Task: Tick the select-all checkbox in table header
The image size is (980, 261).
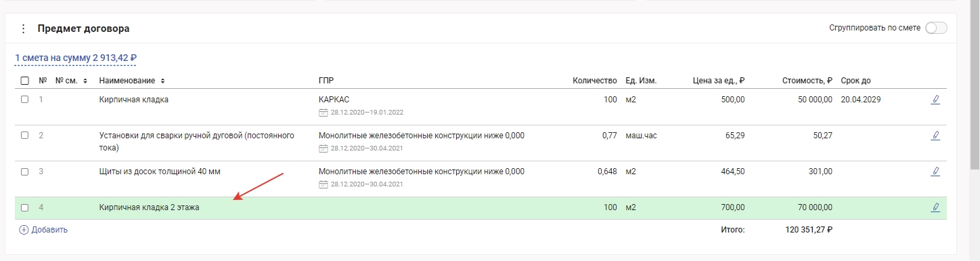Action: click(x=25, y=81)
